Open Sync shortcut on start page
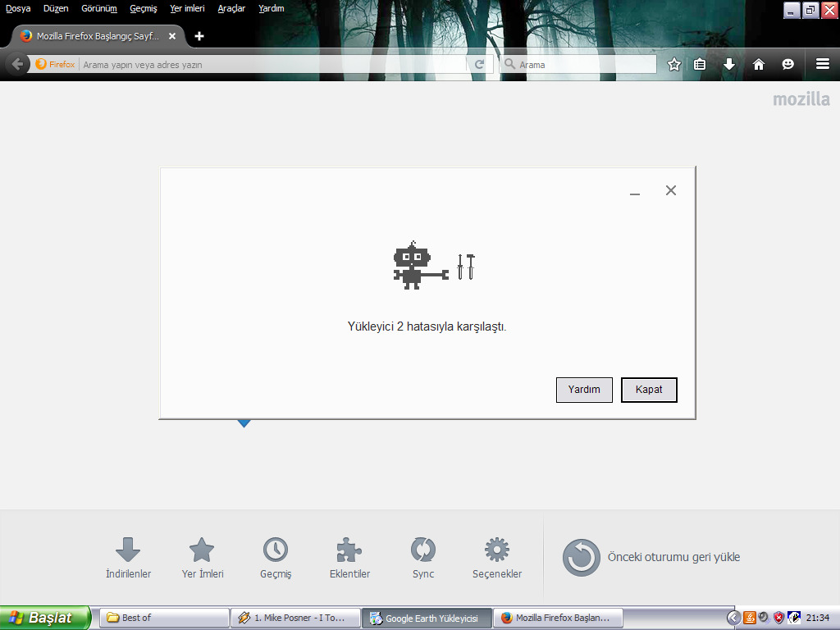 tap(423, 558)
